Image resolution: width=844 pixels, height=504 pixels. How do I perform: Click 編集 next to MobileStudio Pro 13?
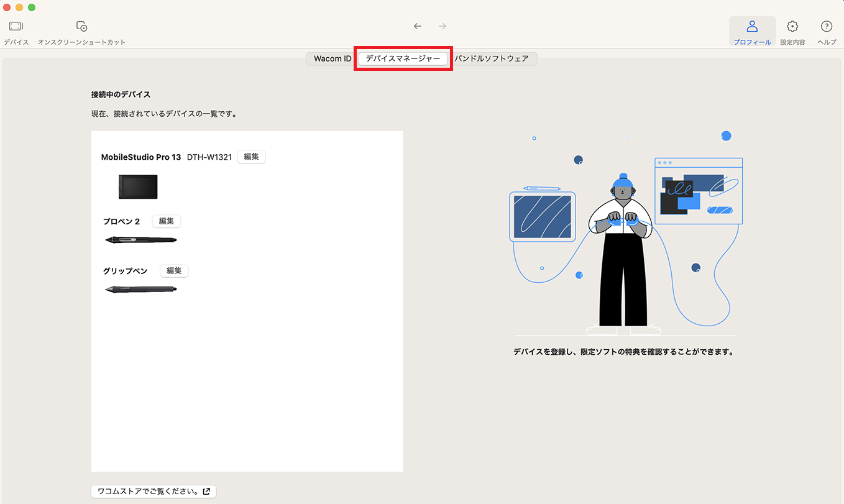(x=251, y=157)
